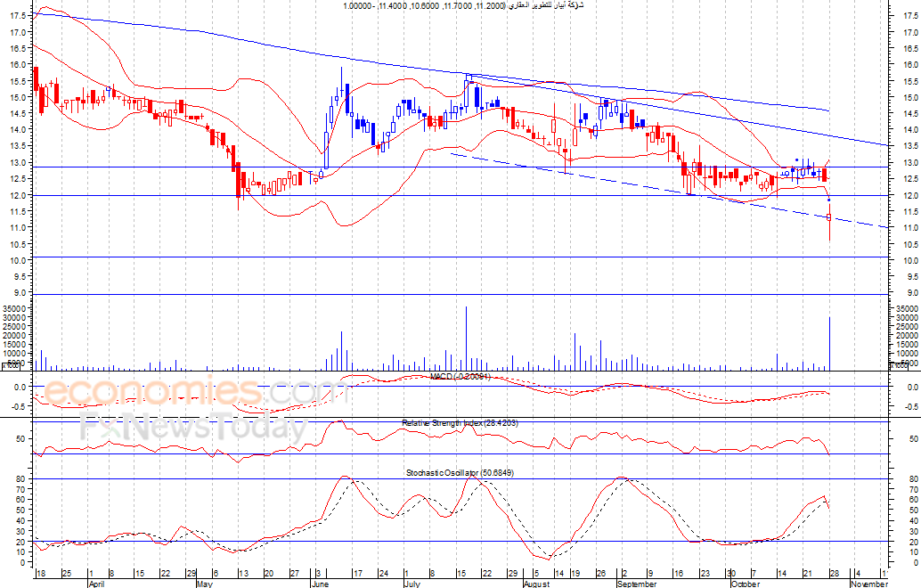Click the 0.0 label on right MACD axis

(x=913, y=388)
